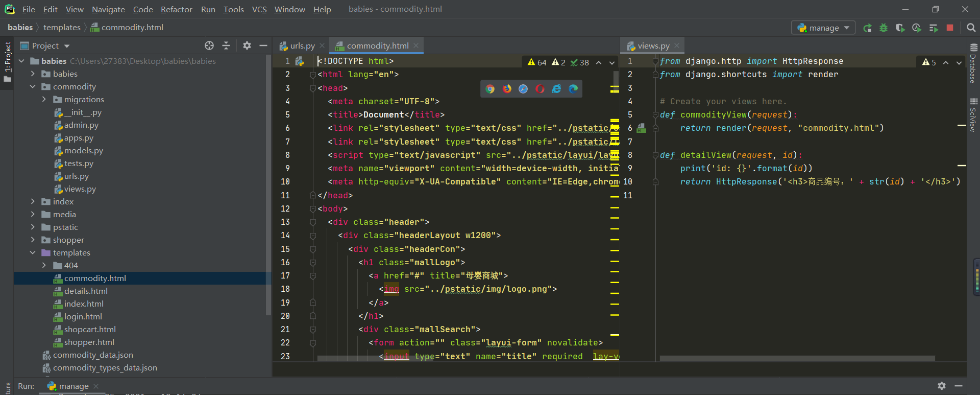Click the locate file target icon

(x=209, y=45)
